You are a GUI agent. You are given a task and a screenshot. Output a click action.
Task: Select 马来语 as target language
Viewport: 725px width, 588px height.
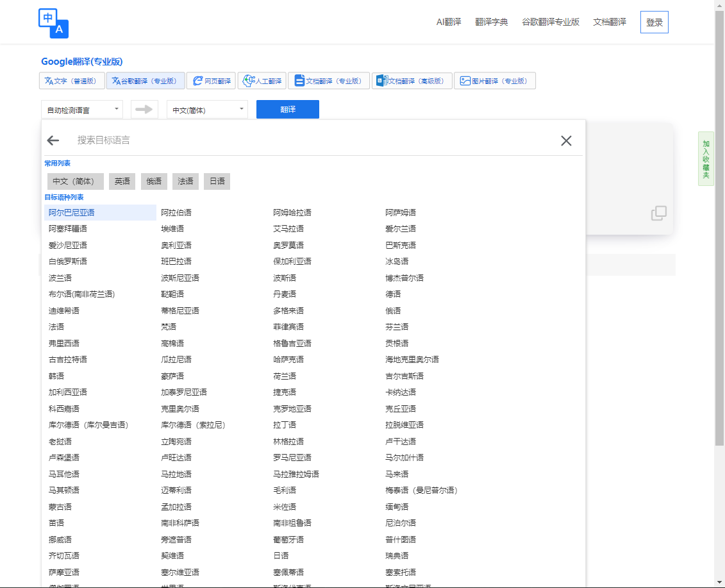397,475
